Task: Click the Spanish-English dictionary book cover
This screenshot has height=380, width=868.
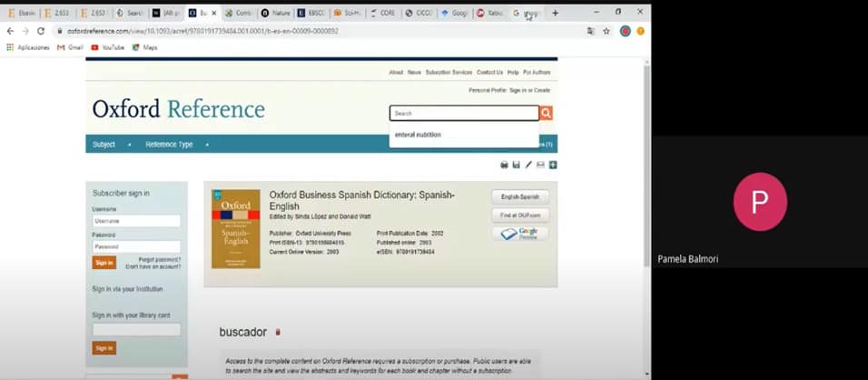Action: point(236,229)
